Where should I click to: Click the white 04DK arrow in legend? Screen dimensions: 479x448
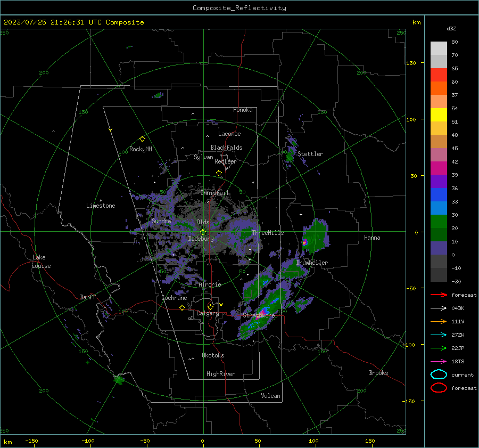click(x=439, y=308)
